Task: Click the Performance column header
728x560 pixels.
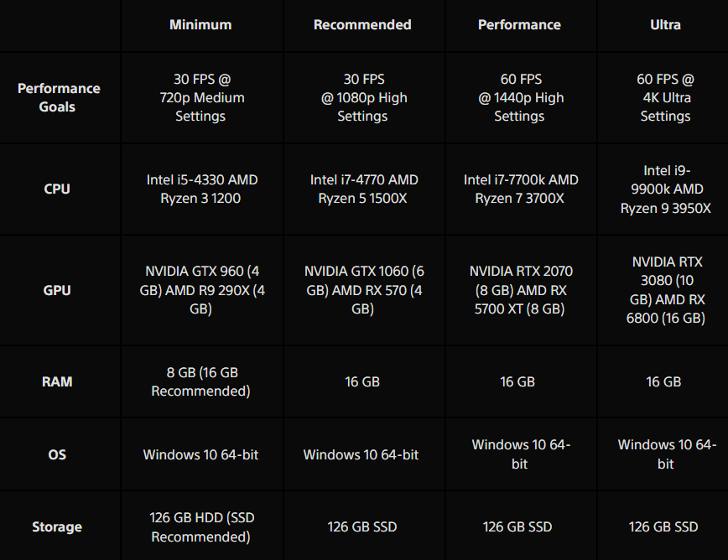Action: point(519,24)
